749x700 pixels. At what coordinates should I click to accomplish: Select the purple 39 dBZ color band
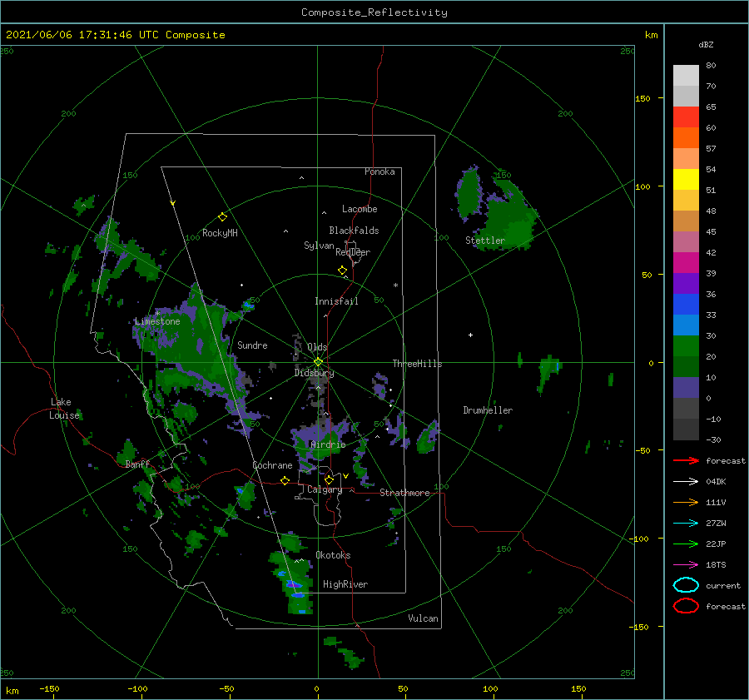pyautogui.click(x=686, y=283)
